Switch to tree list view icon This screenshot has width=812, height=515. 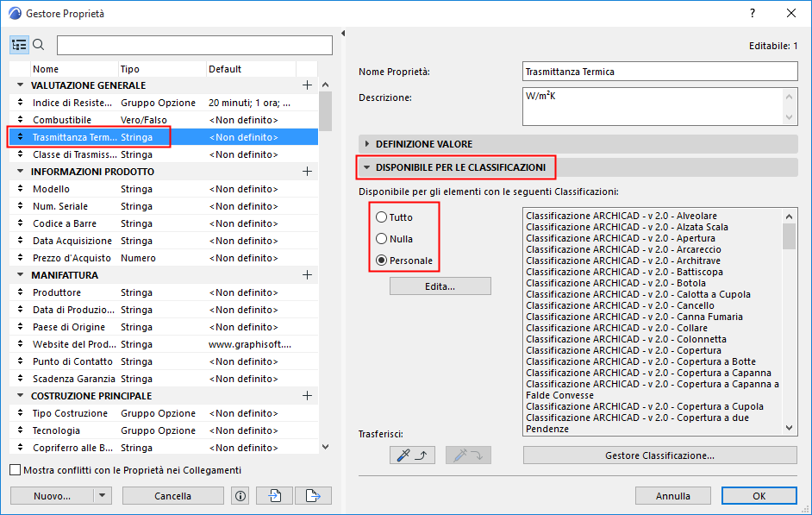(x=19, y=46)
